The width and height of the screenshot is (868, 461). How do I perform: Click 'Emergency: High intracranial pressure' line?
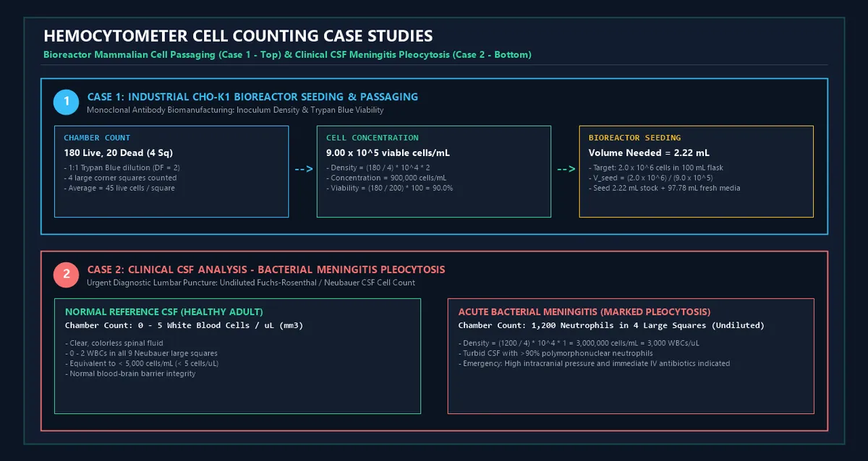tap(594, 363)
